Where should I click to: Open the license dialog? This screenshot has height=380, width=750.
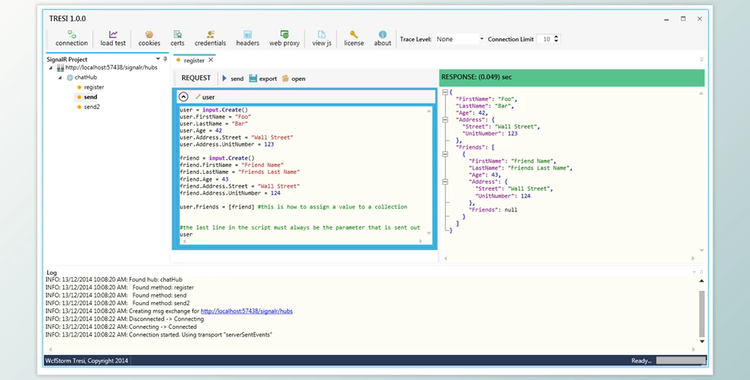point(354,38)
